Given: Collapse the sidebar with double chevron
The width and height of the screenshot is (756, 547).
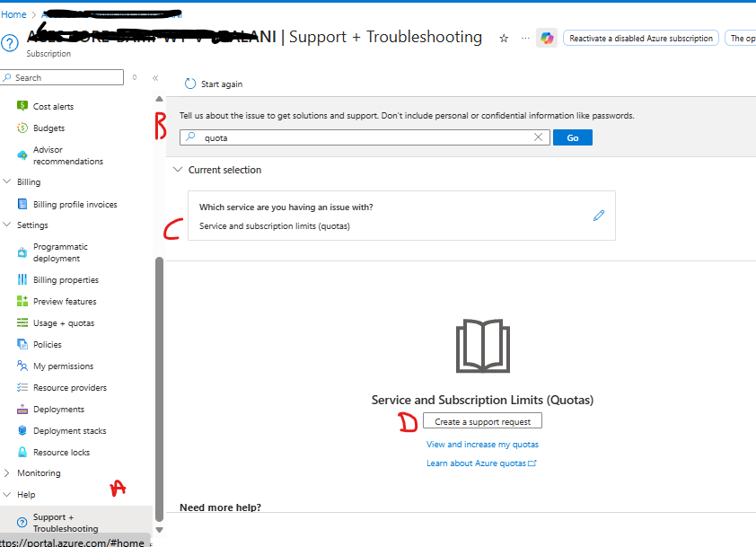Looking at the screenshot, I should 155,77.
